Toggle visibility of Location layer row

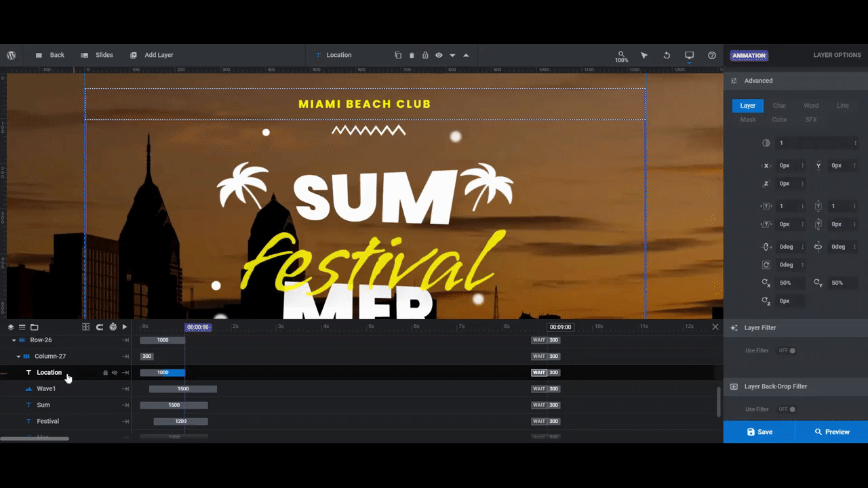(x=115, y=373)
